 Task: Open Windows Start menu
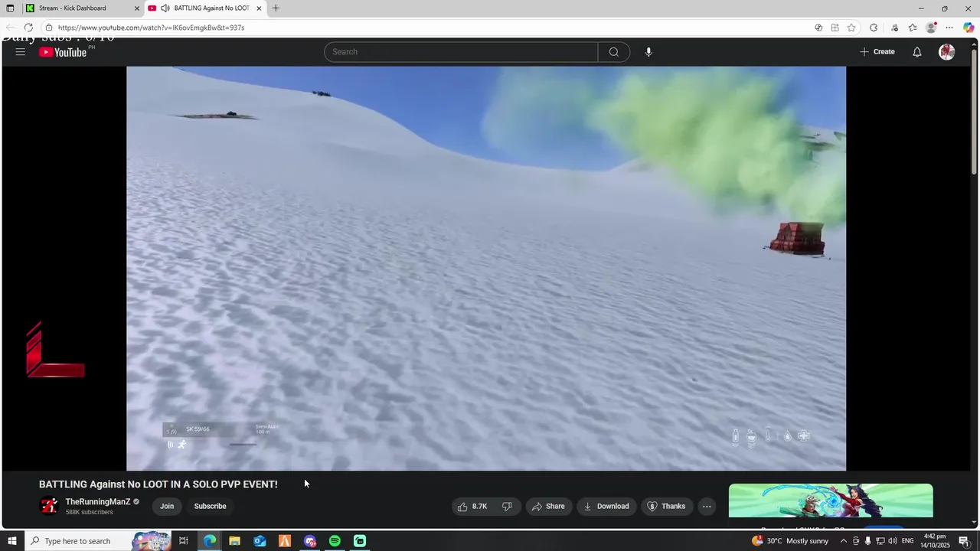pyautogui.click(x=11, y=541)
